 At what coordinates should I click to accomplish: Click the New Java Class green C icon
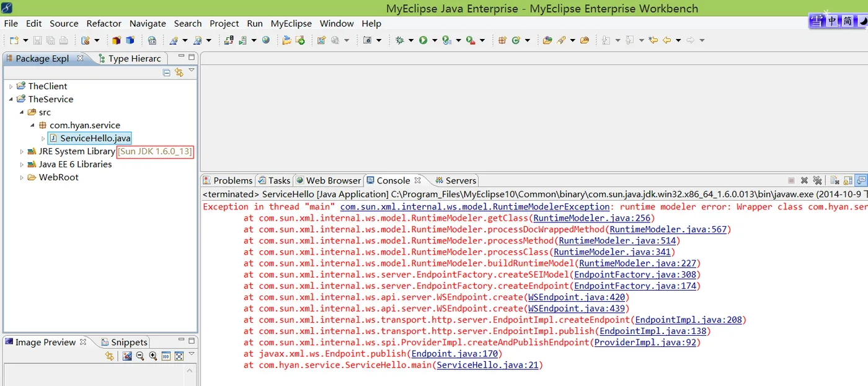pyautogui.click(x=516, y=40)
